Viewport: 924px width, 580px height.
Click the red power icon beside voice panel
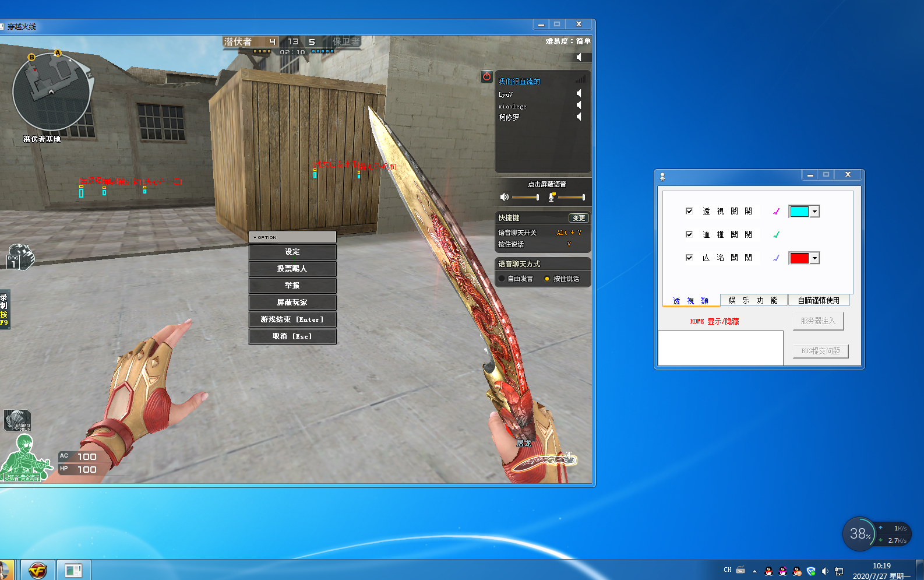[x=486, y=76]
